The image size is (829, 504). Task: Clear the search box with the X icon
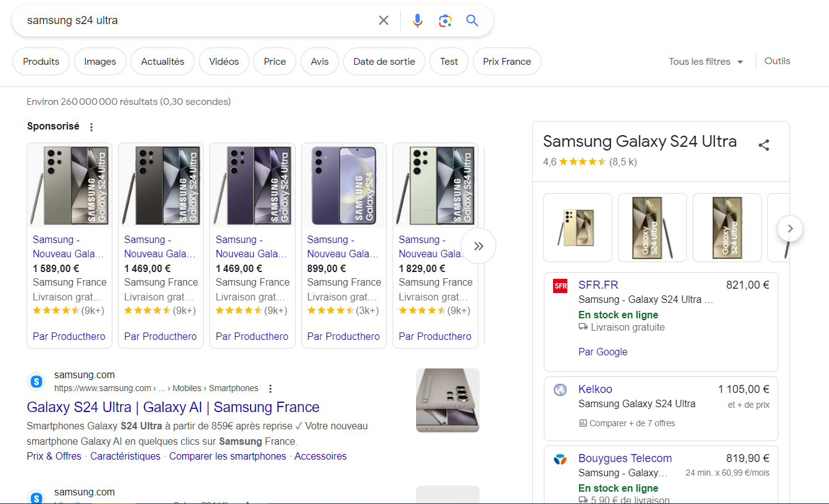[x=383, y=20]
